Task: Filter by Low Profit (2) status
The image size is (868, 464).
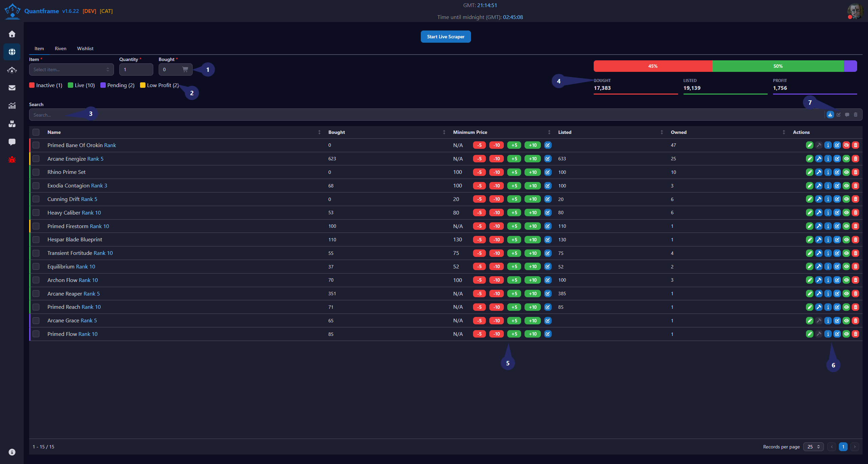Action: (159, 85)
